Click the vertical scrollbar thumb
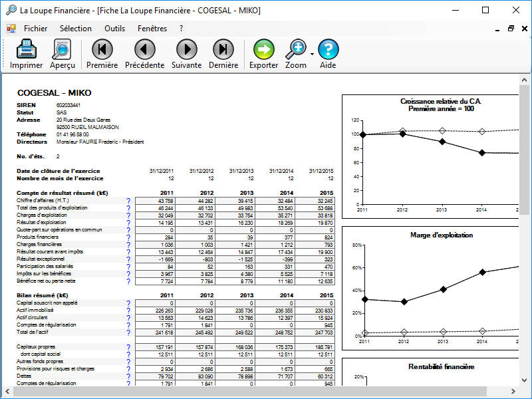Screen dimensions: 532x399 tap(524, 150)
